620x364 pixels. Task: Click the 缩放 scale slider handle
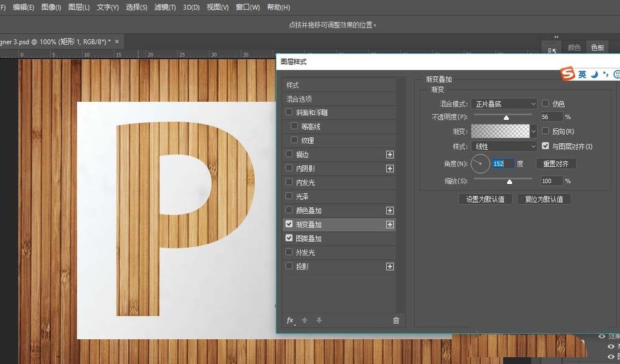[509, 182]
